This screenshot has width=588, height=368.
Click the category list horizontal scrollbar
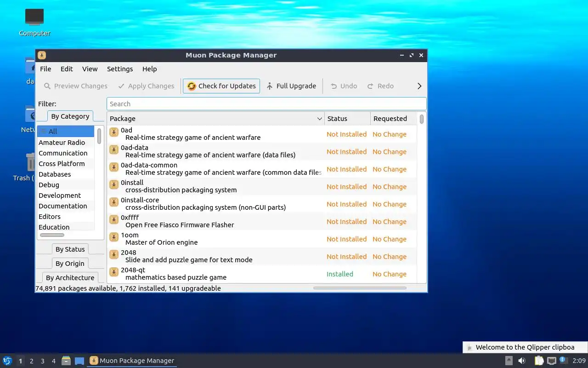pyautogui.click(x=52, y=235)
